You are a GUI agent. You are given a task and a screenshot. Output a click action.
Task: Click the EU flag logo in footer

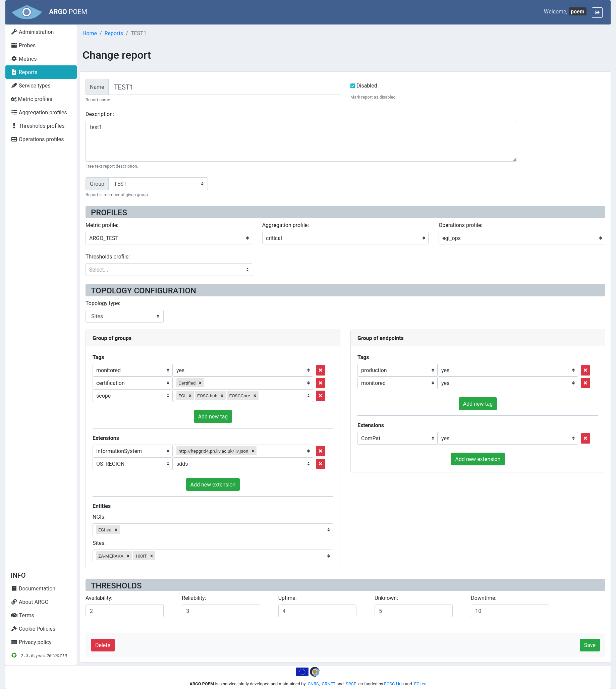(302, 672)
